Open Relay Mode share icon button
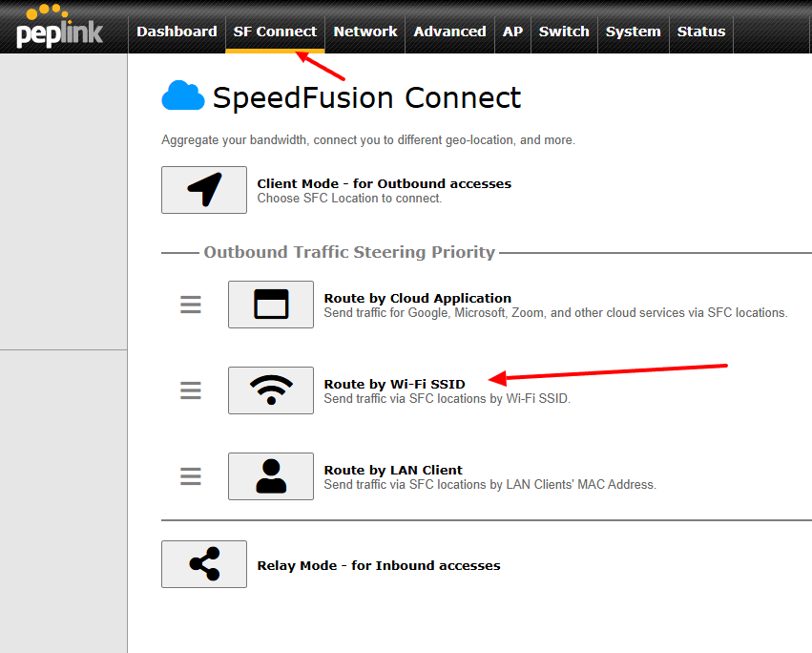 coord(204,564)
